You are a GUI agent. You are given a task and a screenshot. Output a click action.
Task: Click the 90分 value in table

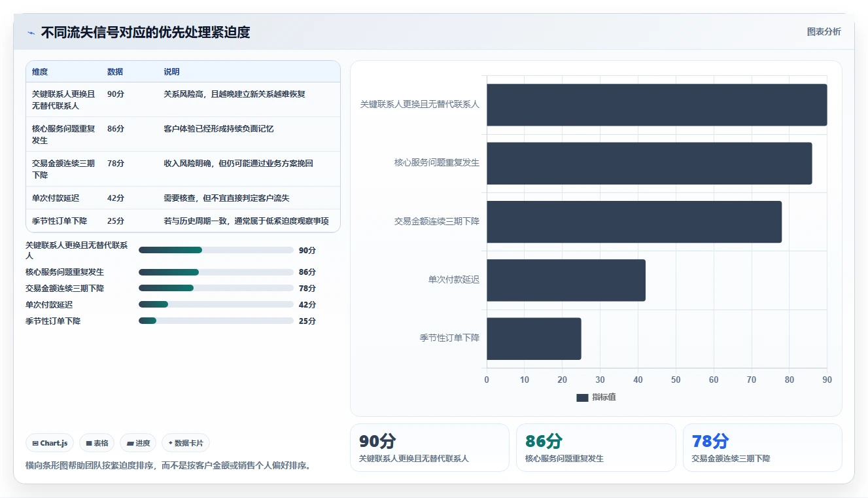[x=116, y=94]
